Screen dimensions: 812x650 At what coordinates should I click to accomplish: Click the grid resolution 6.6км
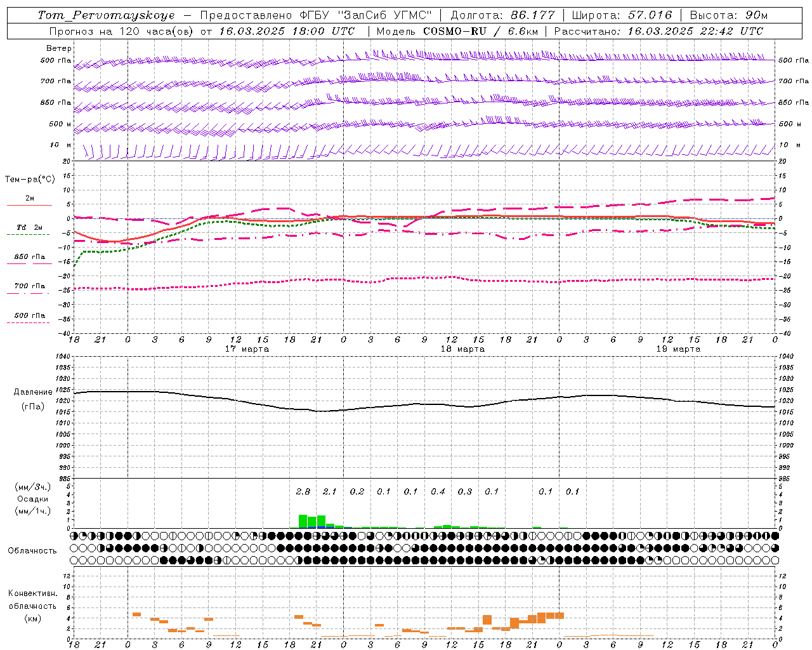pyautogui.click(x=523, y=31)
